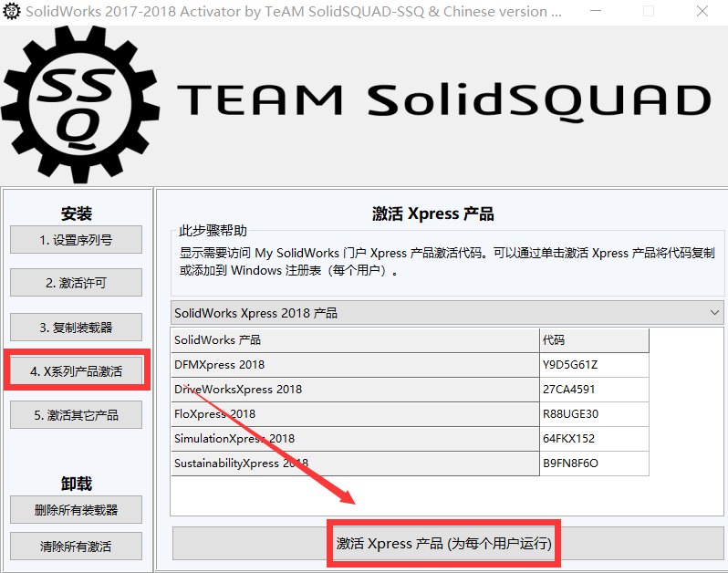The height and width of the screenshot is (573, 728).
Task: Click 清除所有激活 button
Action: pyautogui.click(x=76, y=546)
